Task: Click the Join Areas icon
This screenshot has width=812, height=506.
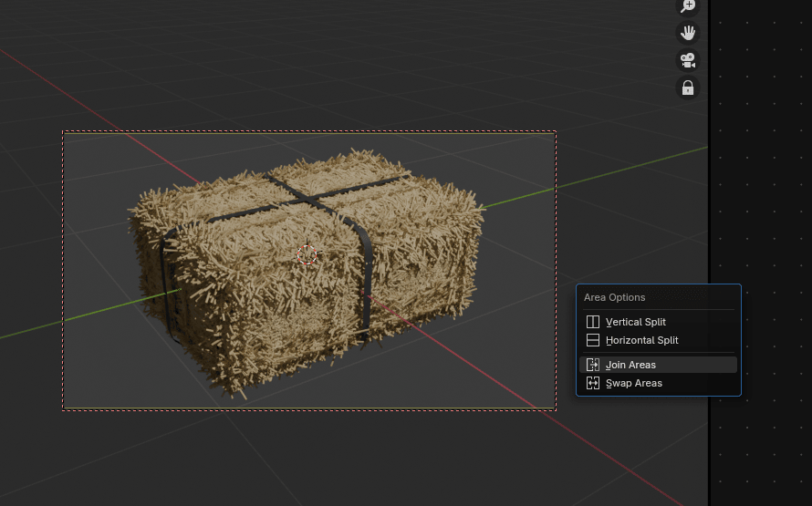Action: pos(593,365)
